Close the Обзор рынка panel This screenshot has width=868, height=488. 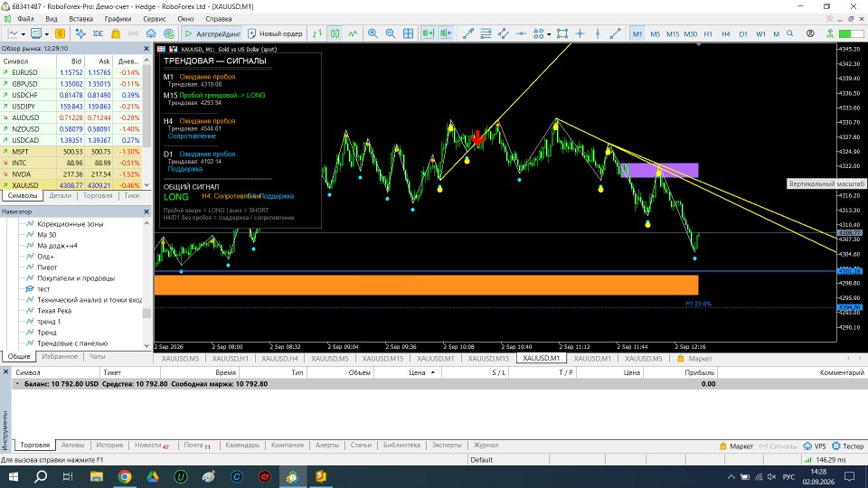pos(146,49)
